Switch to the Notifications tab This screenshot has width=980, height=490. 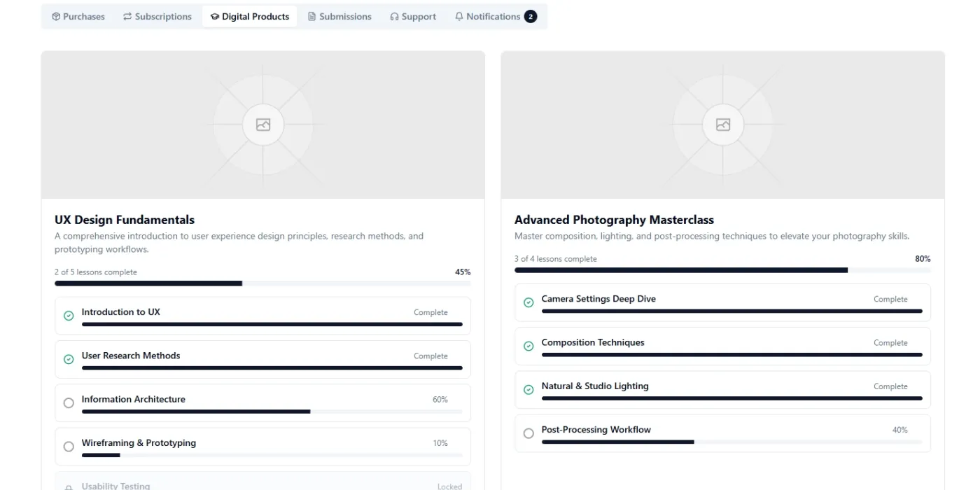[496, 17]
